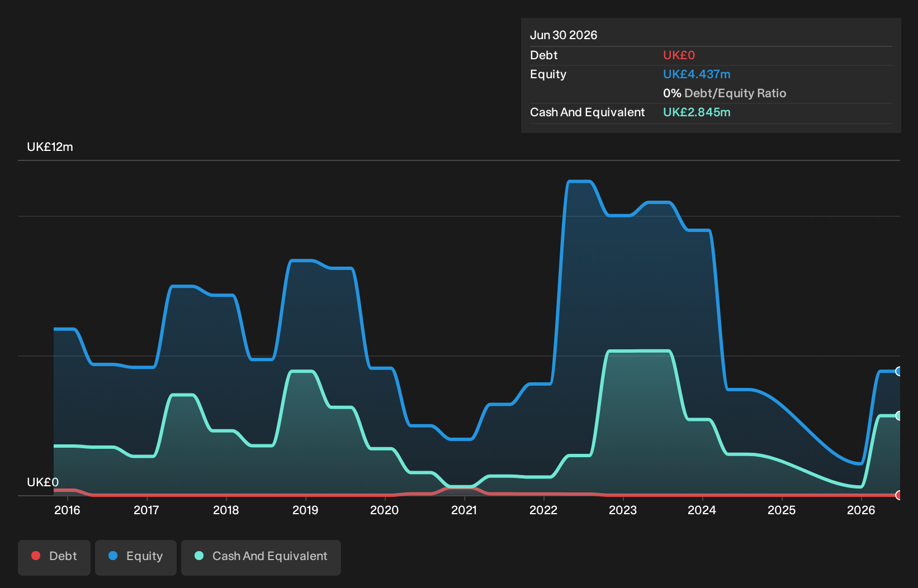Click the 2024 x-axis label
This screenshot has width=918, height=588.
pyautogui.click(x=702, y=510)
